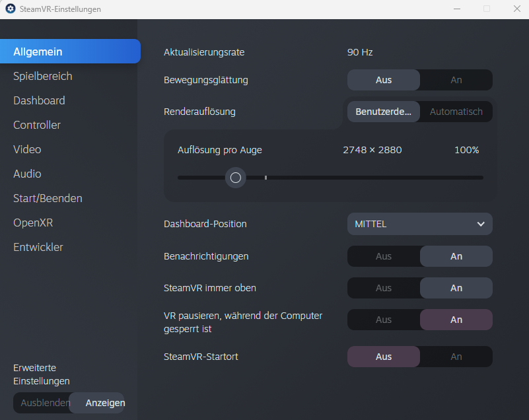
Task: Close the SteamVR-Einstellungen window
Action: coord(516,9)
